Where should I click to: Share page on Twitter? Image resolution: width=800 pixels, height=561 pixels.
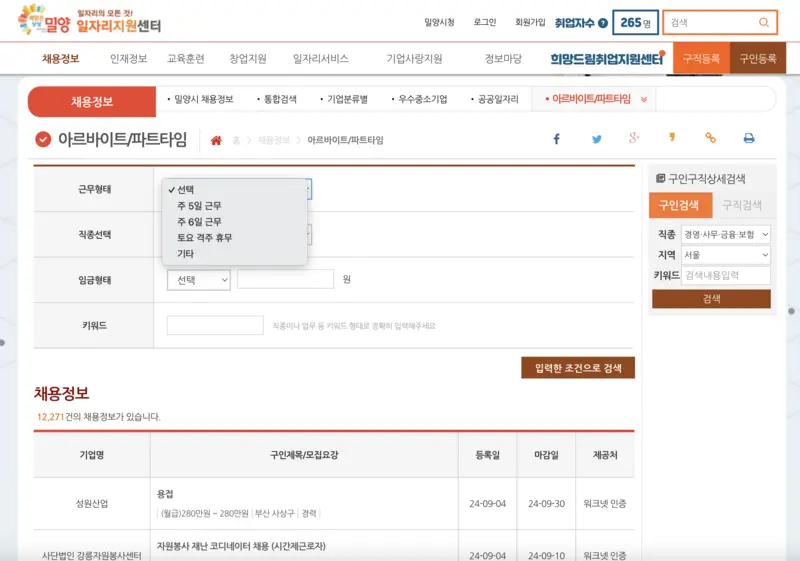coord(596,139)
